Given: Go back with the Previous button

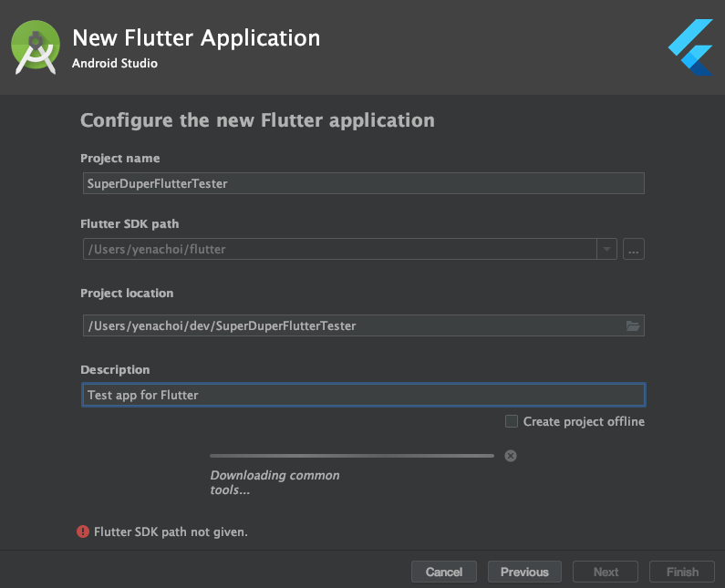Looking at the screenshot, I should click(x=524, y=572).
